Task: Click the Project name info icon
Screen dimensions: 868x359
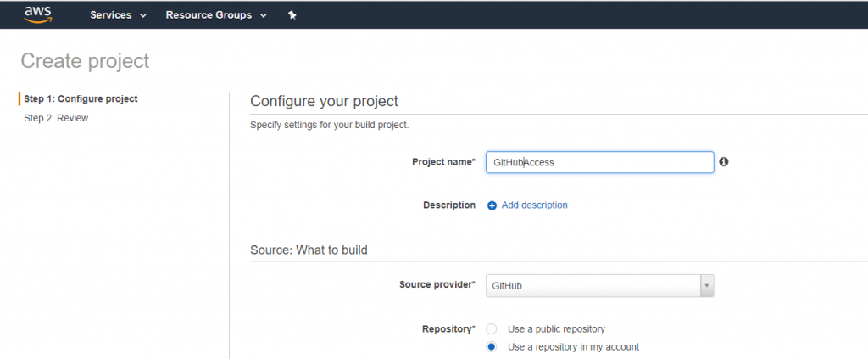Action: click(724, 162)
